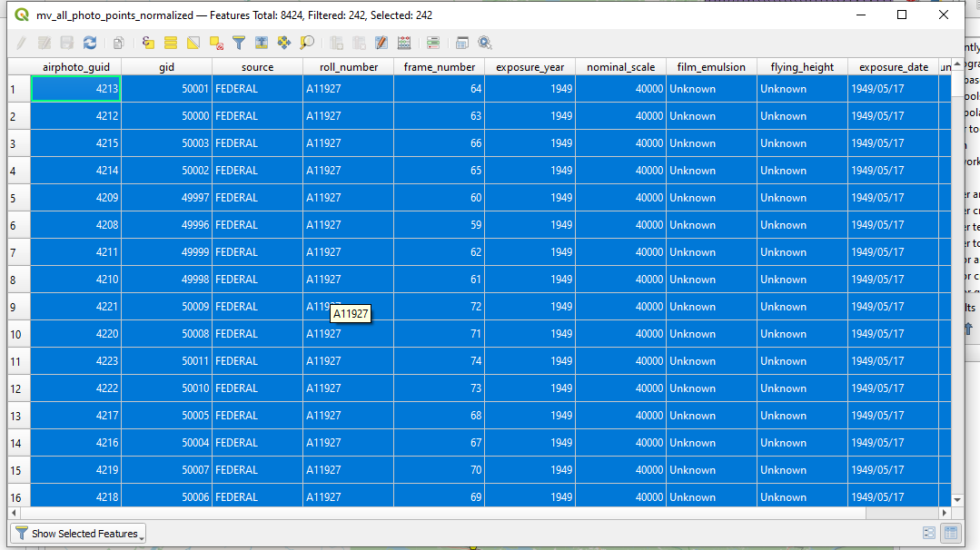980x550 pixels.
Task: Zoom map to selected rows magnifier
Action: coord(307,43)
